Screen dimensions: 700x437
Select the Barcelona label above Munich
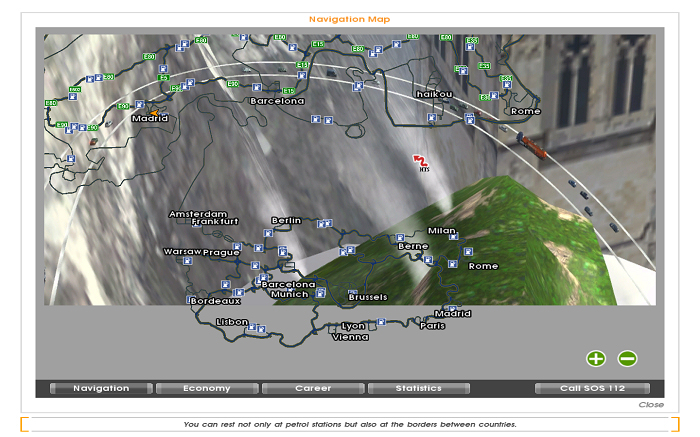coord(288,284)
